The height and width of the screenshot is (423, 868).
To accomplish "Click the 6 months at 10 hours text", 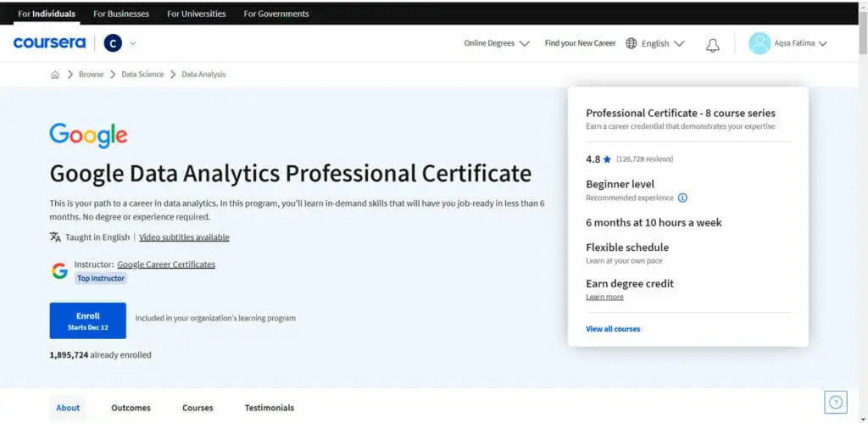I will point(654,223).
